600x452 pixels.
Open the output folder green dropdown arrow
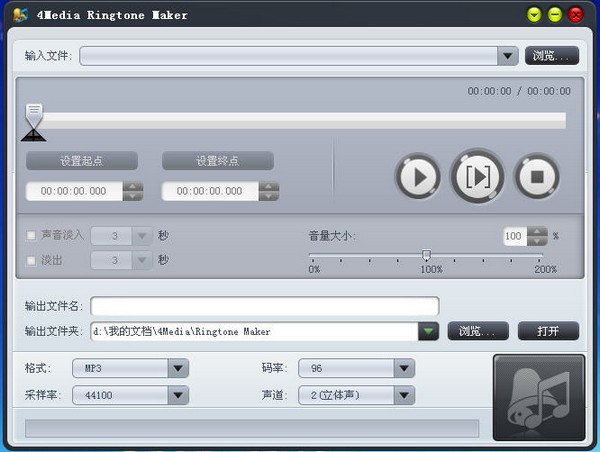[428, 331]
